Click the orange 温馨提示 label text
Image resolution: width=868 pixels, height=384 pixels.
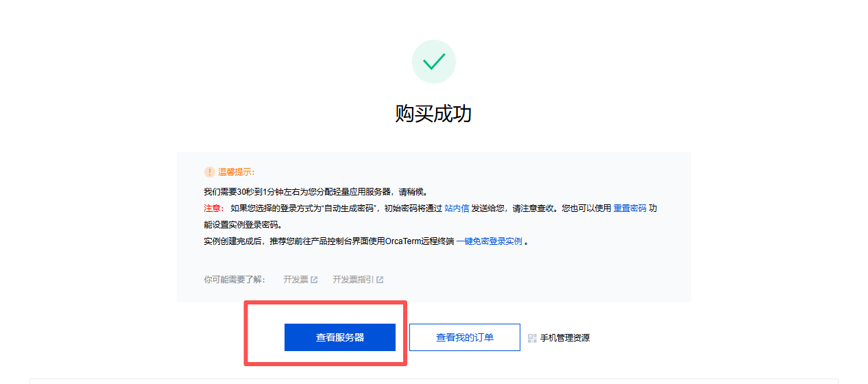tap(236, 172)
